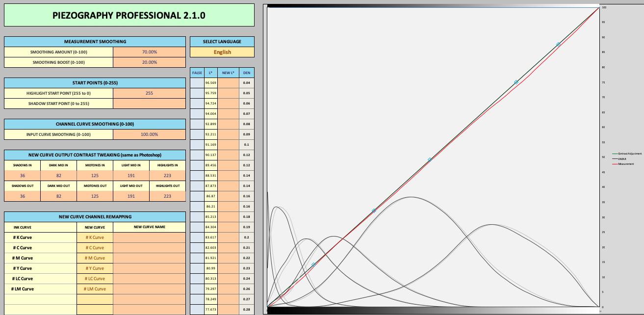Select New Curve Name field for # LM Curve
Screen dimensions: 644x315
click(150, 289)
